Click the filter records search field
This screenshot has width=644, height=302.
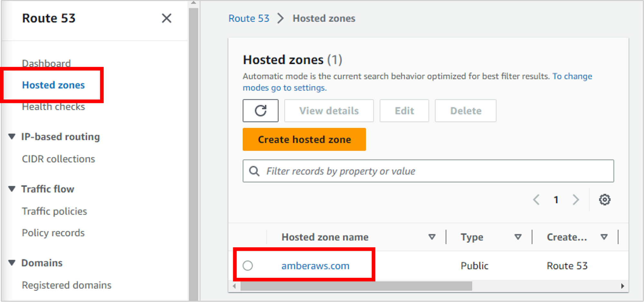(x=428, y=171)
